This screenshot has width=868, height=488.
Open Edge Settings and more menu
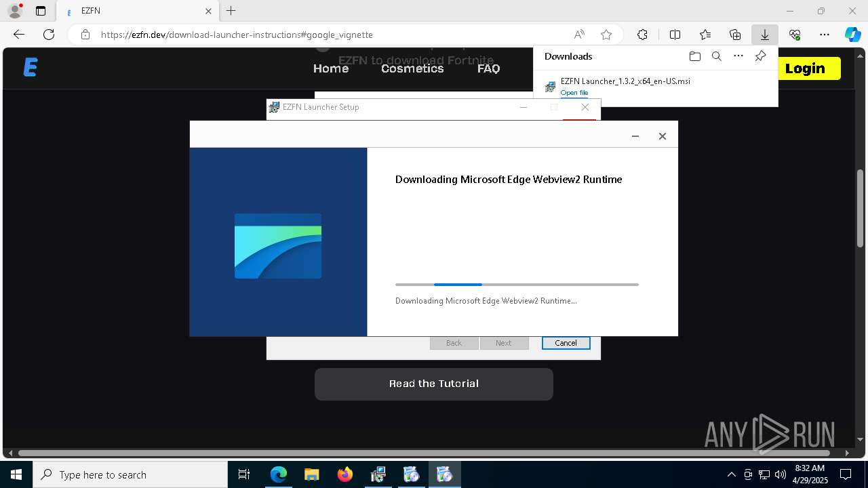coord(825,35)
